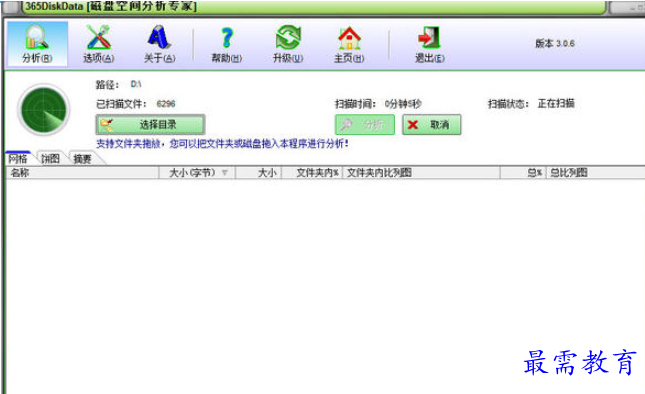
Task: Click the green radar scan indicator
Action: [x=44, y=110]
